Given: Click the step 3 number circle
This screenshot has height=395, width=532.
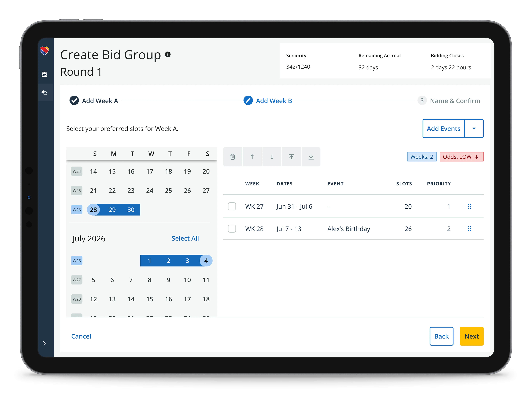Looking at the screenshot, I should pos(422,100).
